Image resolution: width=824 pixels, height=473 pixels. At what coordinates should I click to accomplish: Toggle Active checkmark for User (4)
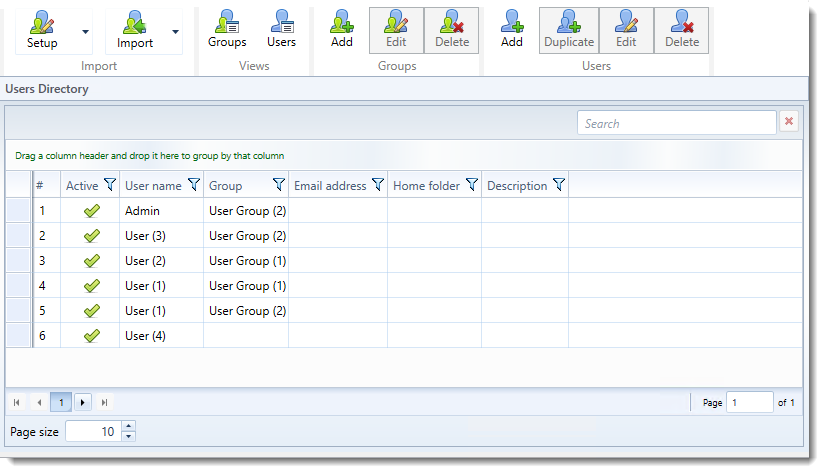point(91,336)
